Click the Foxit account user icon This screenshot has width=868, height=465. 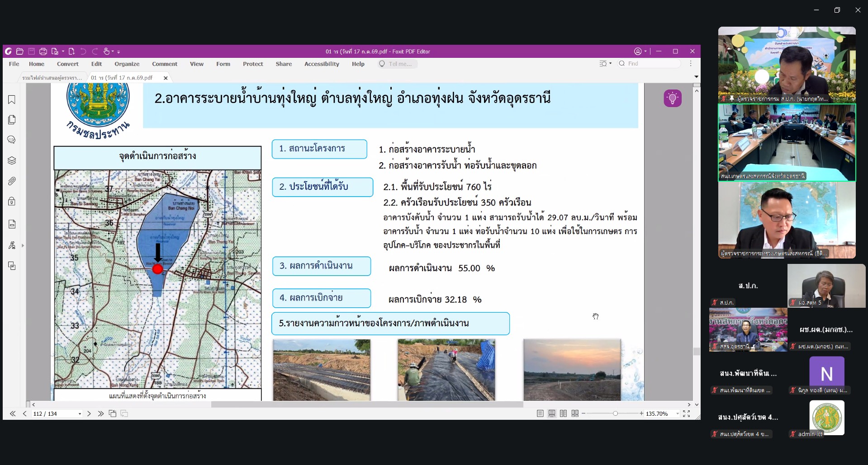click(x=638, y=52)
